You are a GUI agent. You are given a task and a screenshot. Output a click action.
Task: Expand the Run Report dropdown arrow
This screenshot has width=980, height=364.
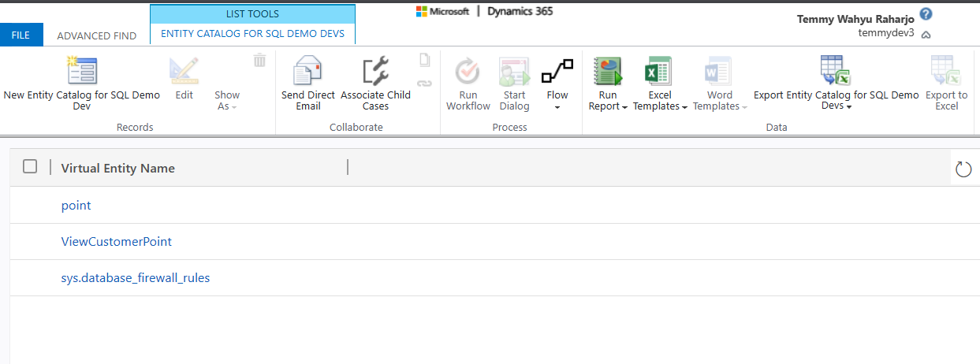[x=624, y=107]
